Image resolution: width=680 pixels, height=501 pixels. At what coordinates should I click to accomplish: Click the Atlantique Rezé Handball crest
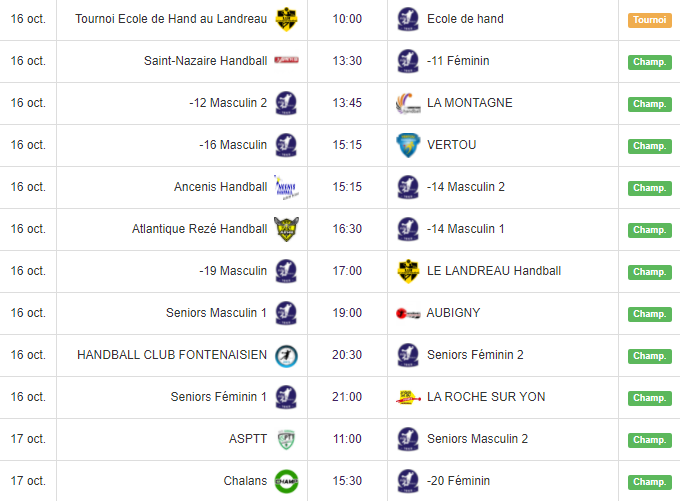(x=286, y=229)
